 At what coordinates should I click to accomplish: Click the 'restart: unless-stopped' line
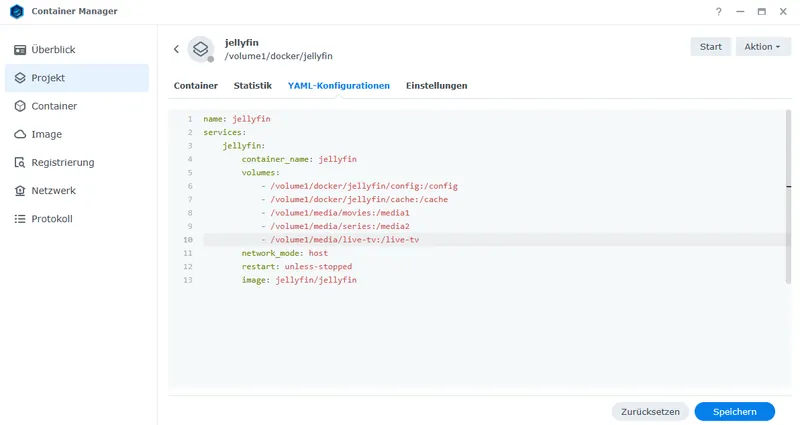(297, 266)
